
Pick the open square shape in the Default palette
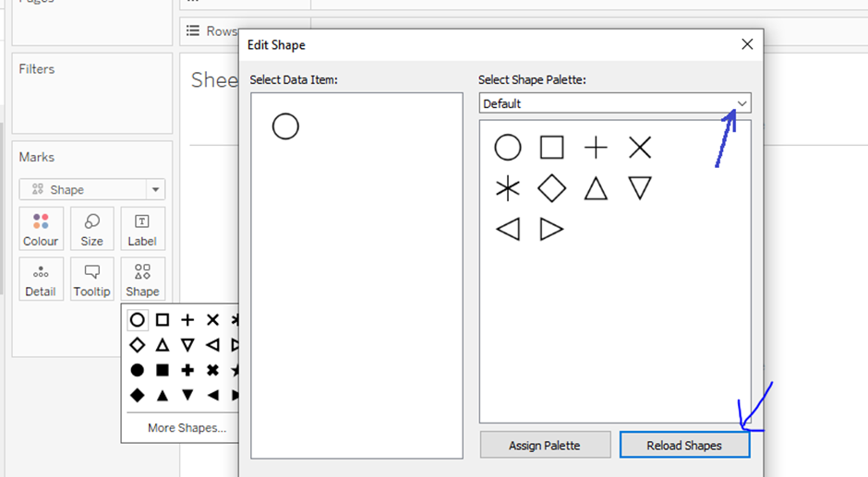pyautogui.click(x=552, y=148)
